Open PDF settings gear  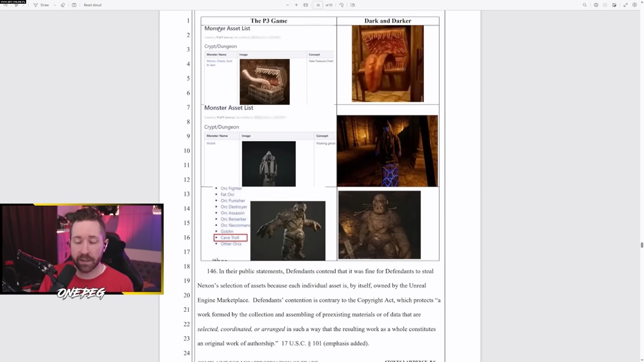[635, 5]
